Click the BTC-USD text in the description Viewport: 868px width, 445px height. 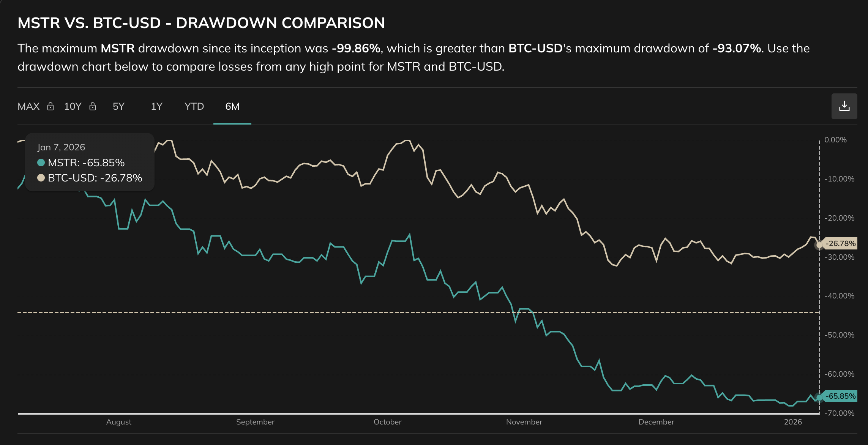click(x=534, y=48)
